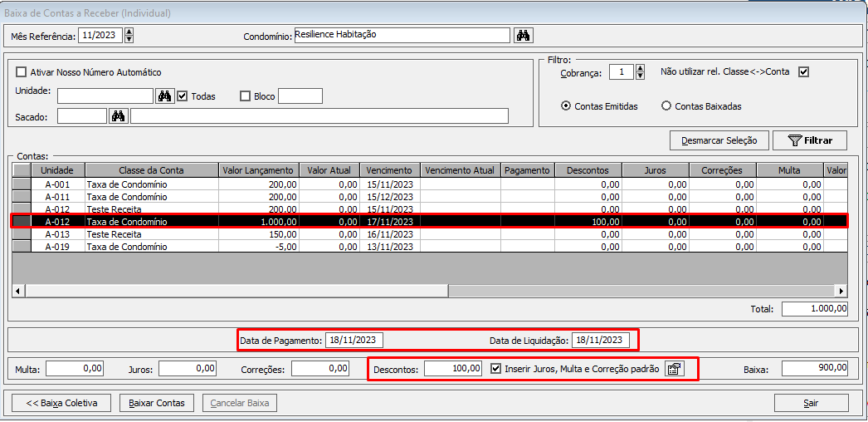
Task: Click the Pagamento column header
Action: click(x=528, y=169)
